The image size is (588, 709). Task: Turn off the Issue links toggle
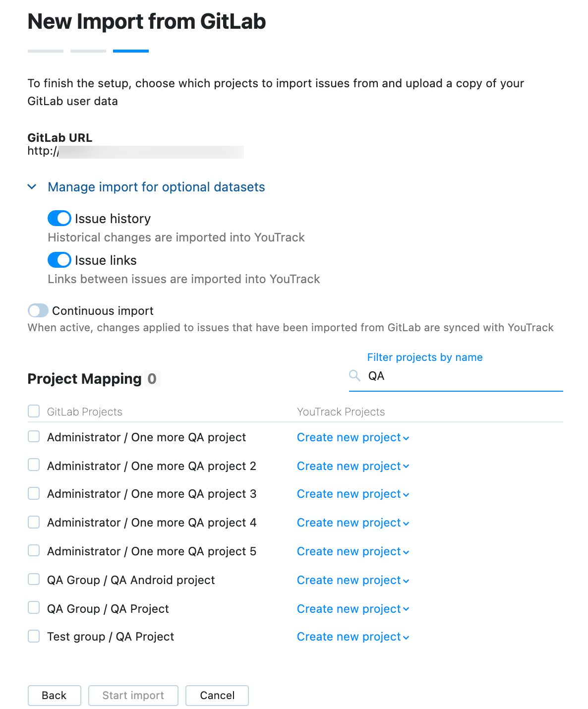point(59,260)
